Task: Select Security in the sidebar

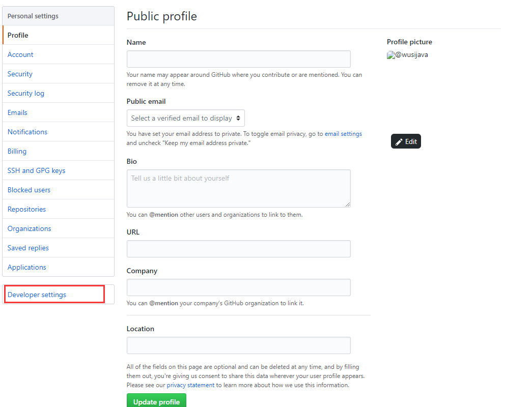Action: (20, 74)
